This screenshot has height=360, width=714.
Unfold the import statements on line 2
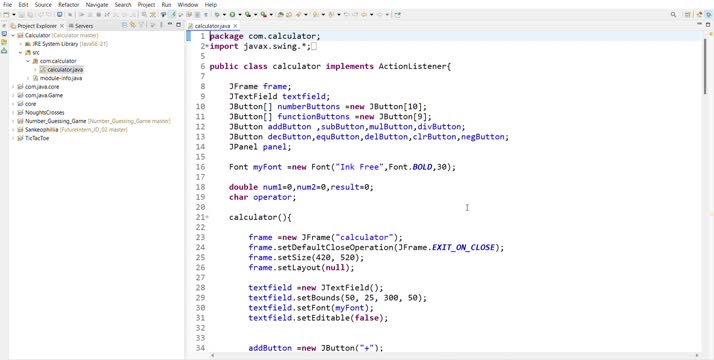207,46
